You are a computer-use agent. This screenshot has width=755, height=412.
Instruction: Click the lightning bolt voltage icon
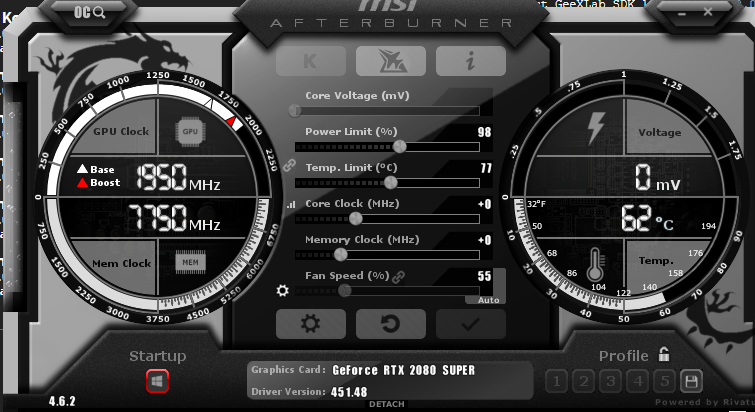coord(597,128)
